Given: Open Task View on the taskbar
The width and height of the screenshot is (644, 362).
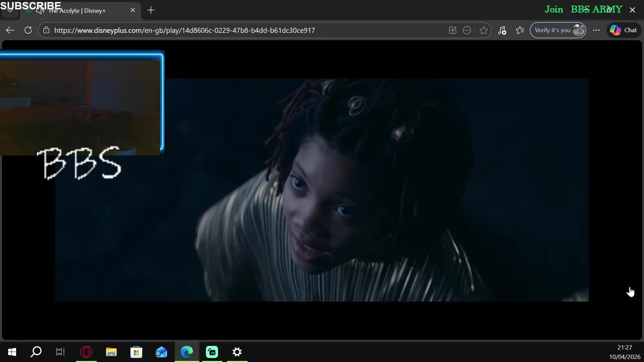Looking at the screenshot, I should pyautogui.click(x=60, y=352).
